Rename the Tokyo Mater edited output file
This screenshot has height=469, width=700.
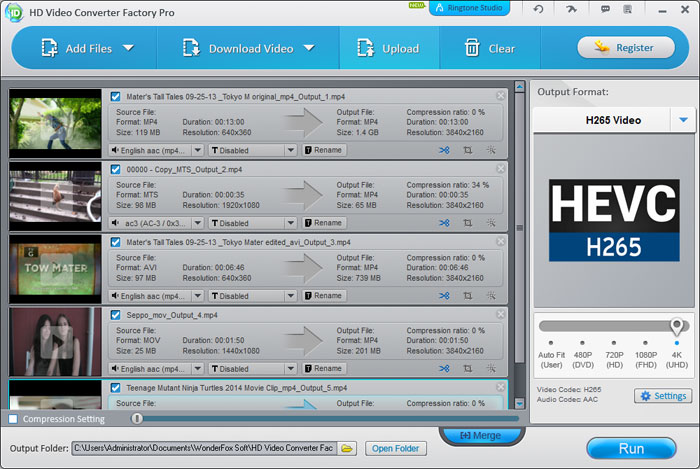click(x=324, y=296)
